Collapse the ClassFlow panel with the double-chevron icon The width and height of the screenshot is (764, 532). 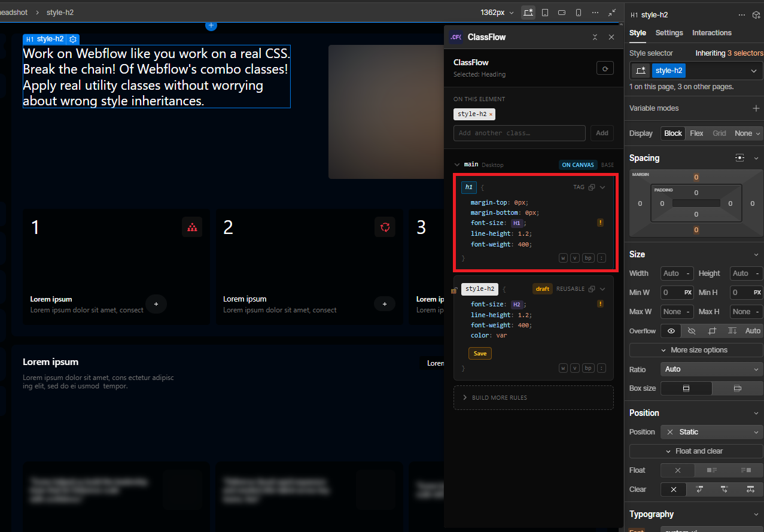[x=595, y=37]
